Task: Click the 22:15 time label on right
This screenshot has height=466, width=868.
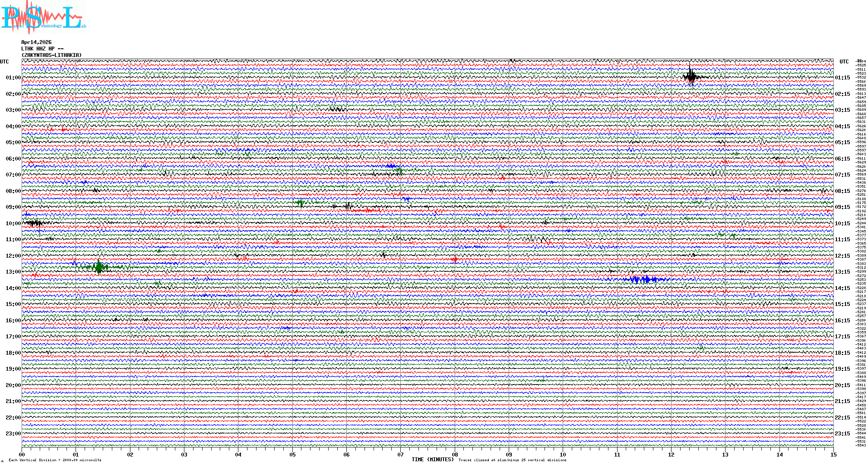Action: (x=842, y=418)
